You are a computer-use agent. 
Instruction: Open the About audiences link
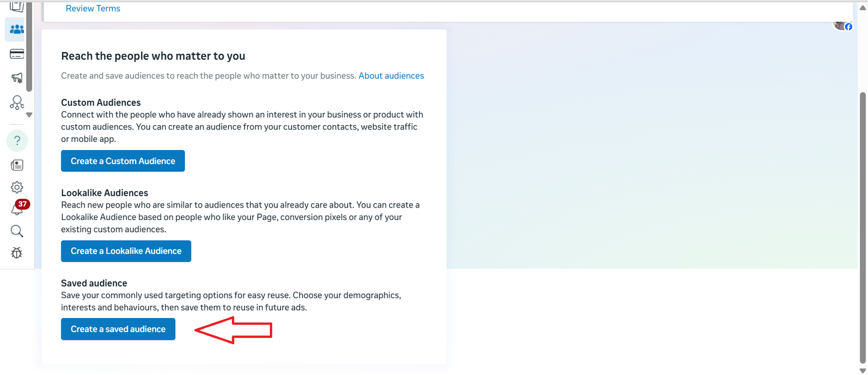391,76
